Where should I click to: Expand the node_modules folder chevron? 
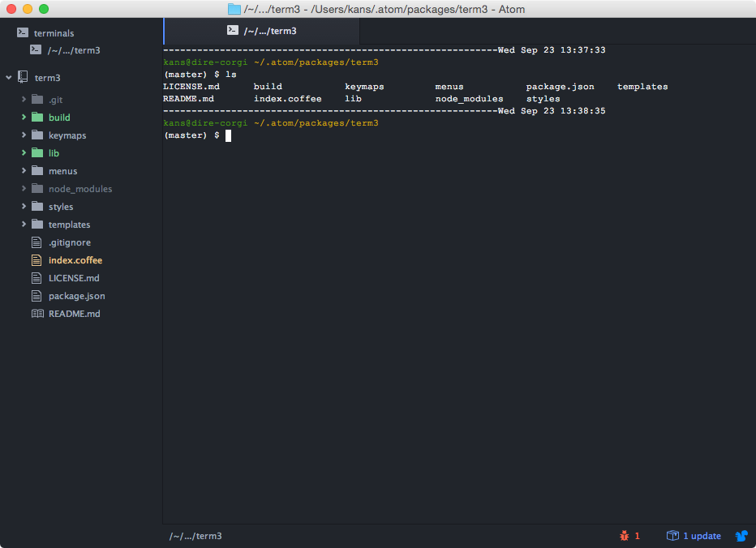tap(24, 188)
